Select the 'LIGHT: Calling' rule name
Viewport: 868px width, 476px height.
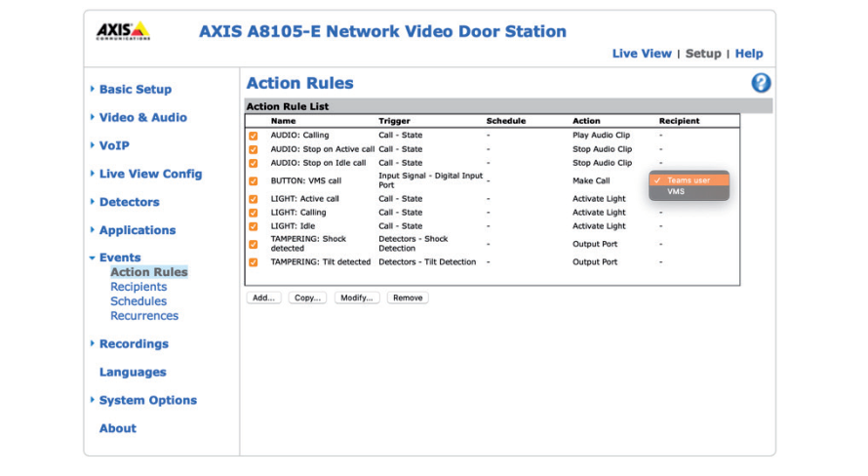pos(297,213)
